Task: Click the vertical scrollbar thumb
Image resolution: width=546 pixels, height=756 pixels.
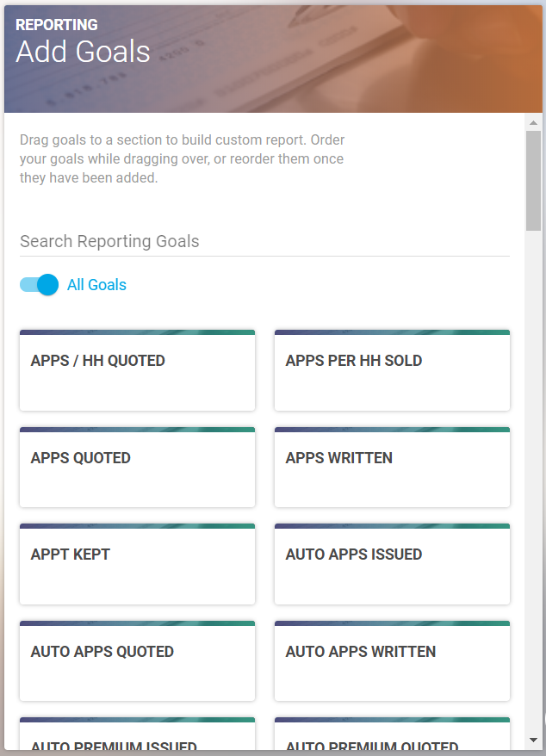Action: tap(533, 181)
